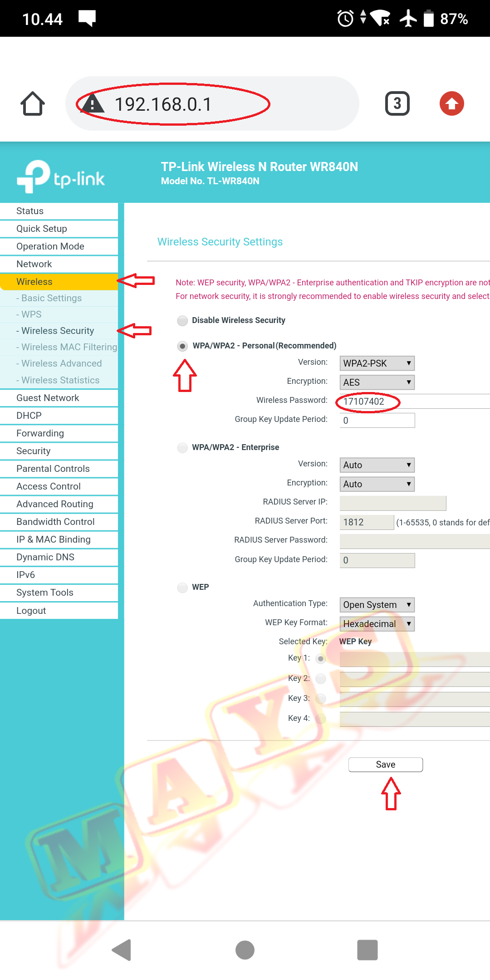Image resolution: width=490 pixels, height=980 pixels.
Task: Tap the tp-link logo
Action: (61, 176)
